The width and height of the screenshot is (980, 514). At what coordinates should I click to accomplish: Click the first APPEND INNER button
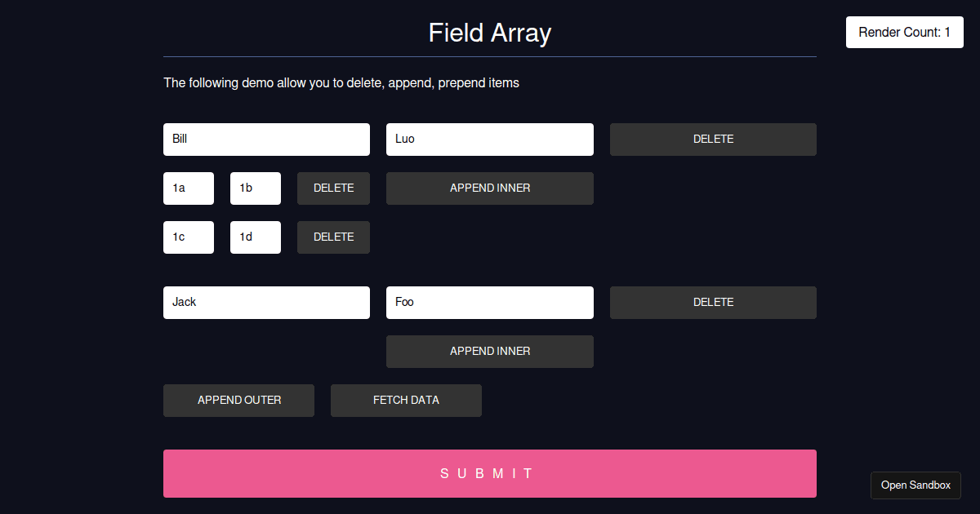489,188
